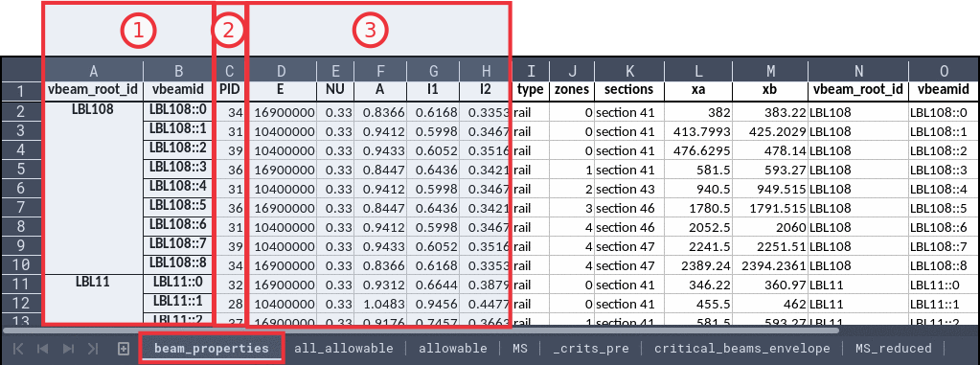Select column G header
Screen dimensions: 980x365
point(432,71)
